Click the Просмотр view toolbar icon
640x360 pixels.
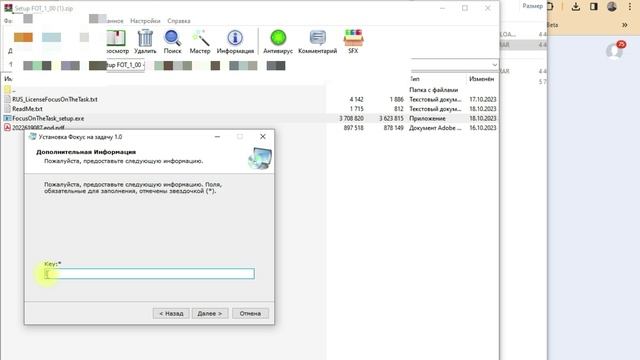tap(117, 41)
